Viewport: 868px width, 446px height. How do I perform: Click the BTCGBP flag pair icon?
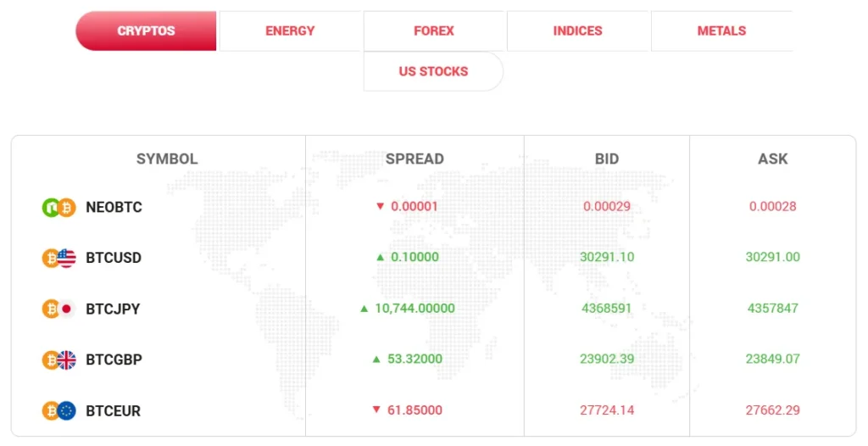tap(58, 360)
